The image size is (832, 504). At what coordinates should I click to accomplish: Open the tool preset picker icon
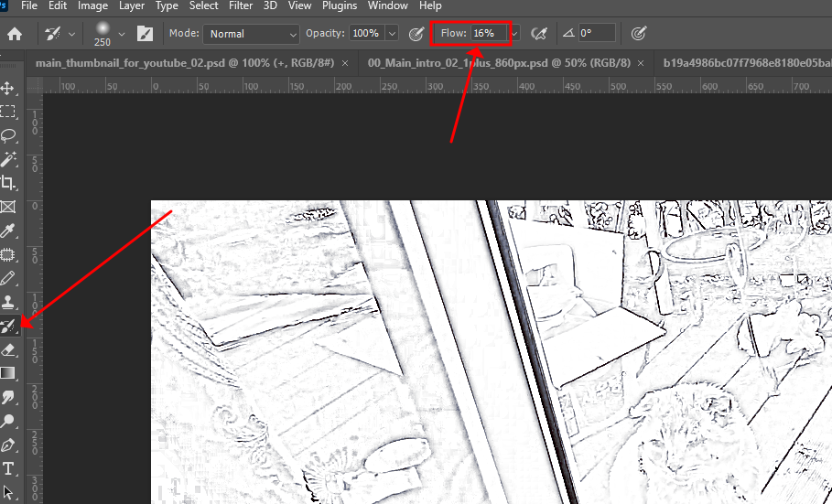[52, 34]
